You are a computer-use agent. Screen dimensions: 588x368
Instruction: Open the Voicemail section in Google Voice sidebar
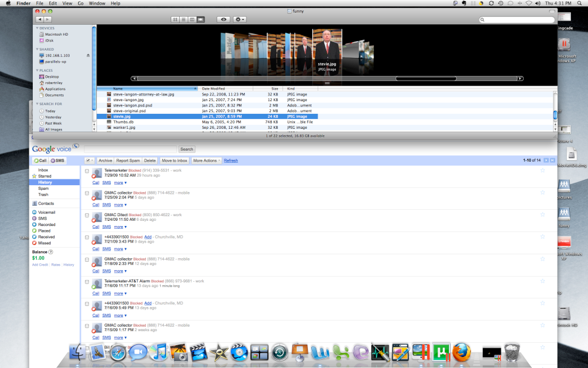pos(47,212)
